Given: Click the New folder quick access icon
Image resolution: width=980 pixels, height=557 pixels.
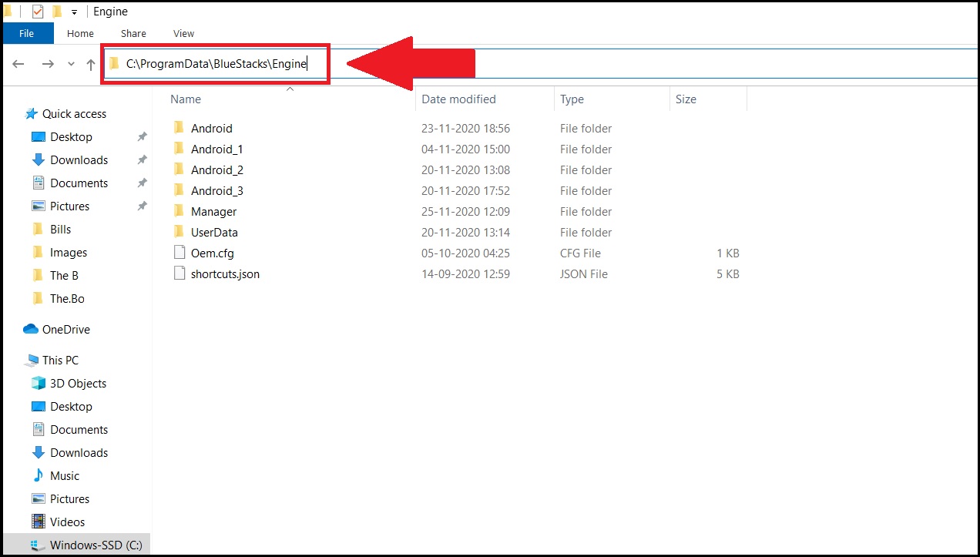Looking at the screenshot, I should [x=56, y=12].
